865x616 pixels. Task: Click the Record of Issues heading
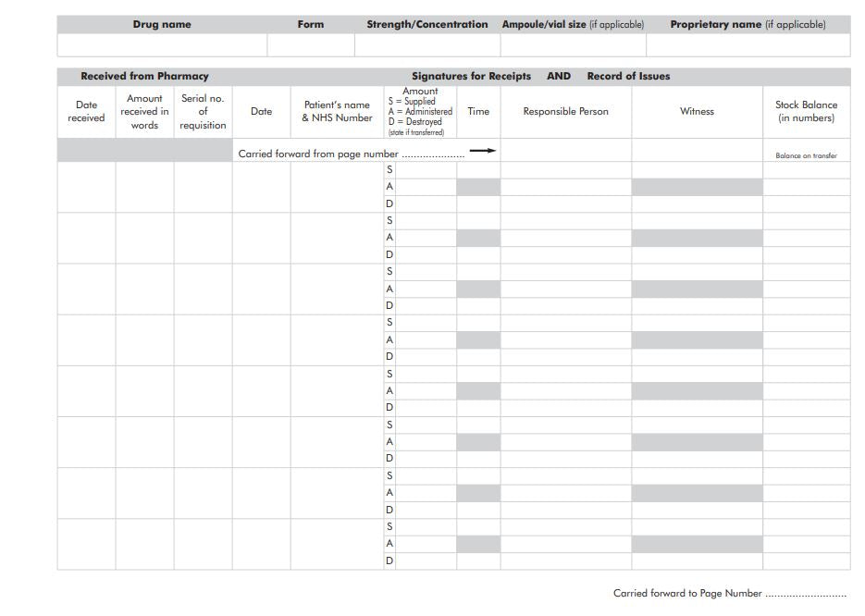(628, 77)
